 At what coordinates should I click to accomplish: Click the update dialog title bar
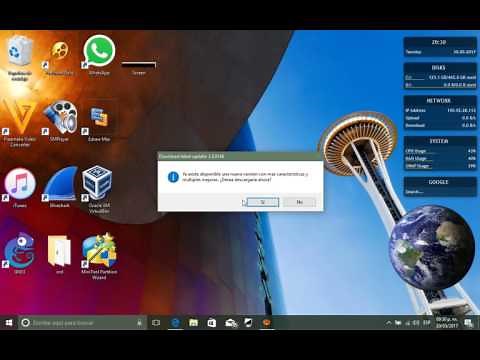pyautogui.click(x=240, y=156)
